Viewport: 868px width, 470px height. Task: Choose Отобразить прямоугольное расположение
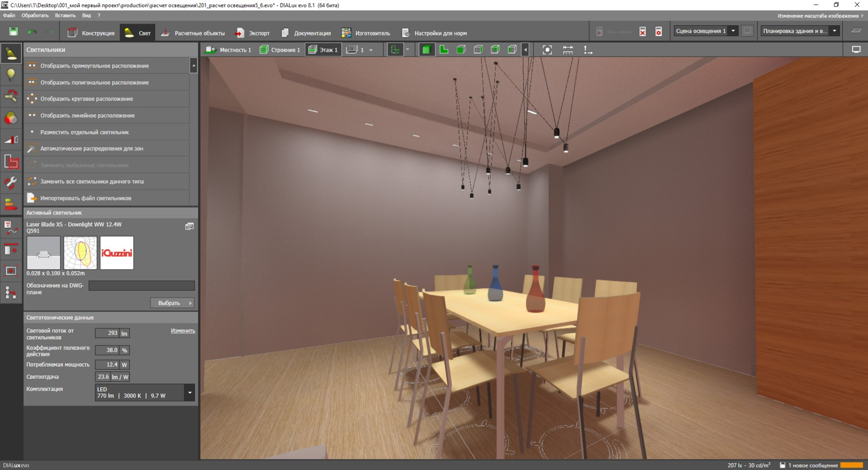(107, 66)
